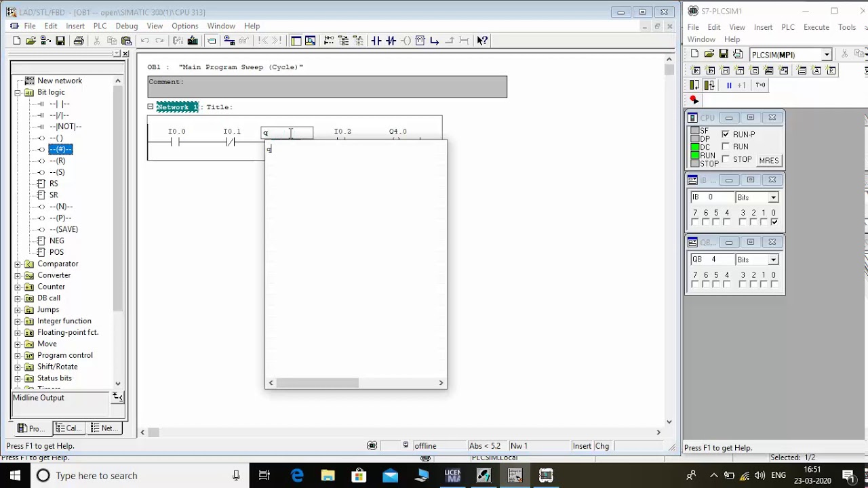The height and width of the screenshot is (488, 868).
Task: Open the Options menu
Action: click(185, 26)
